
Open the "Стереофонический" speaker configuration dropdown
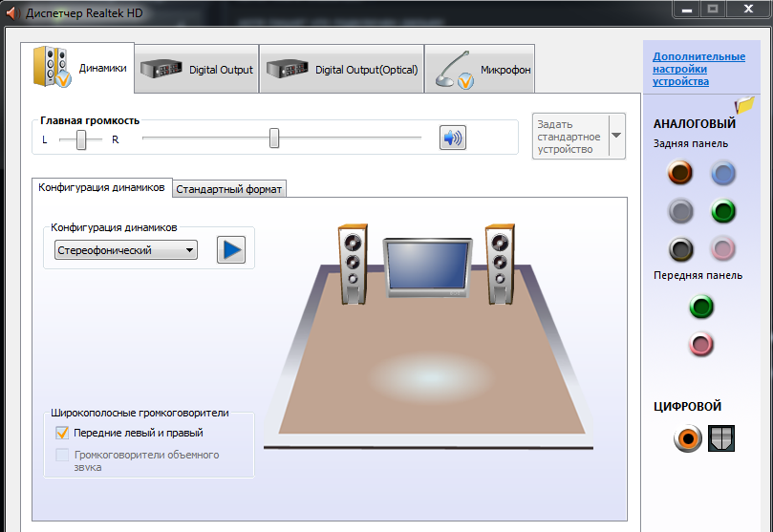point(126,250)
